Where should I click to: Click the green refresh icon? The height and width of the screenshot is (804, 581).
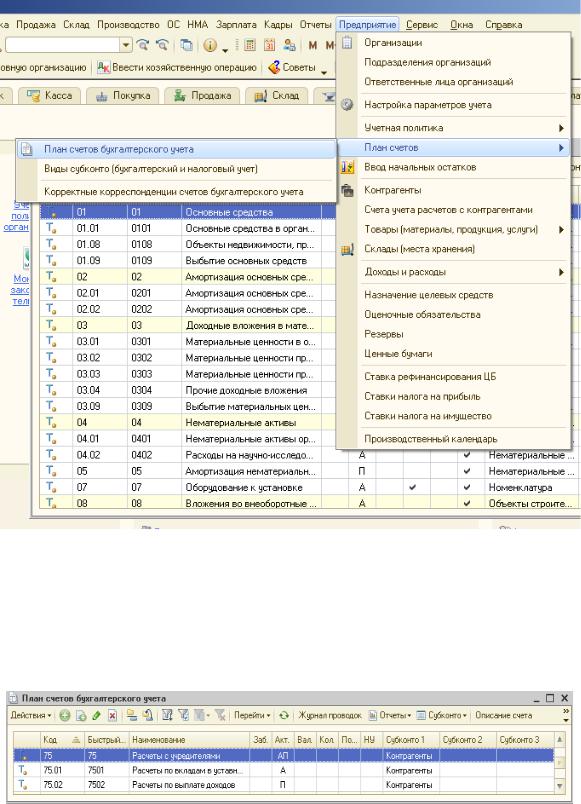coord(284,715)
